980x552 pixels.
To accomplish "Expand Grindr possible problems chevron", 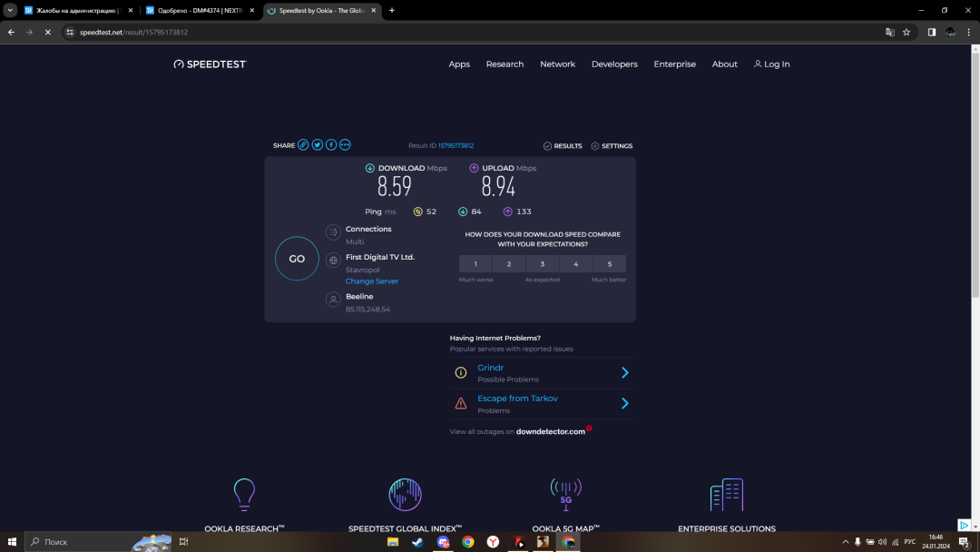I will tap(625, 372).
